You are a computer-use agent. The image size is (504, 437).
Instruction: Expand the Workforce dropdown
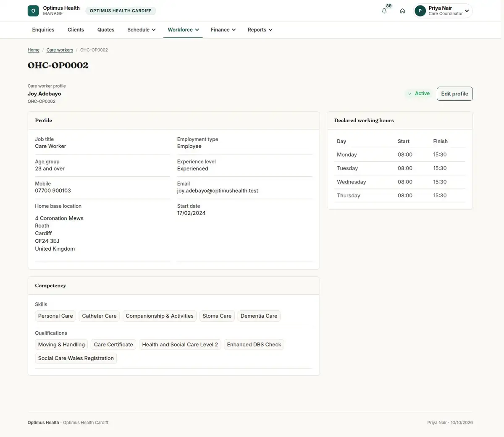coord(183,30)
